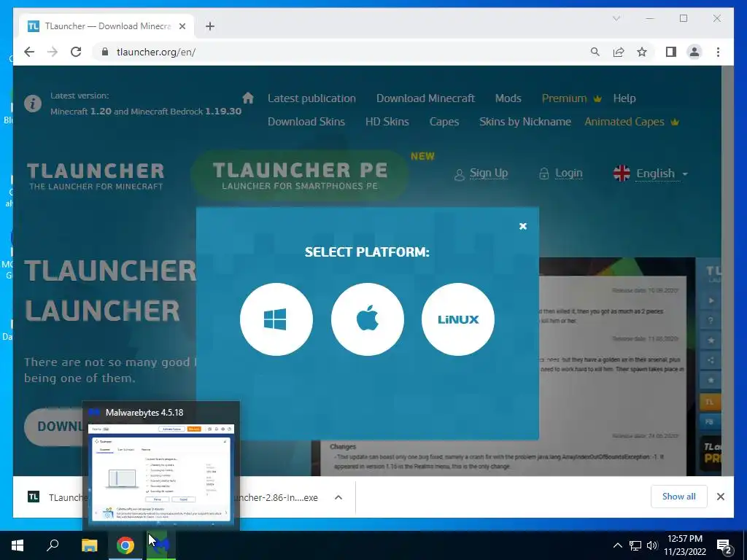Screen dimensions: 747x560
Task: Switch to Chrome in taskbar
Action: pos(125,545)
